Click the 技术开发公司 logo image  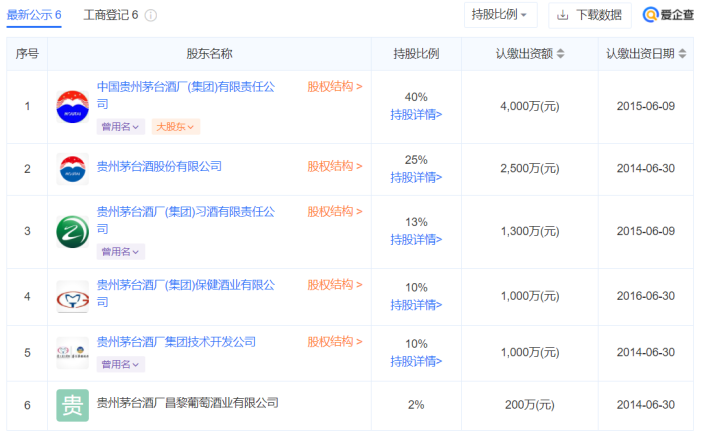pyautogui.click(x=73, y=351)
